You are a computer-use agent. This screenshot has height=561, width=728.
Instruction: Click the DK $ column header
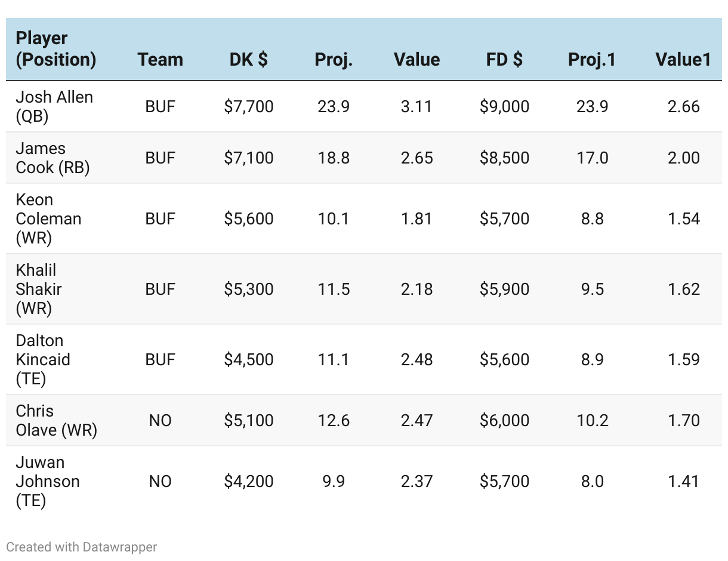(248, 60)
